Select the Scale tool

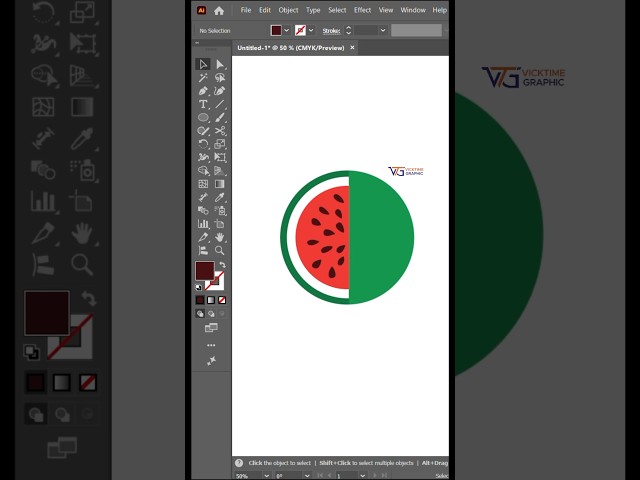220,144
